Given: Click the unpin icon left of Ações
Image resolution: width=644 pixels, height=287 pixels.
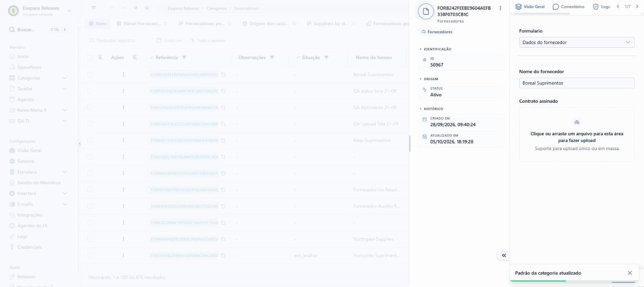Looking at the screenshot, I should click(100, 58).
